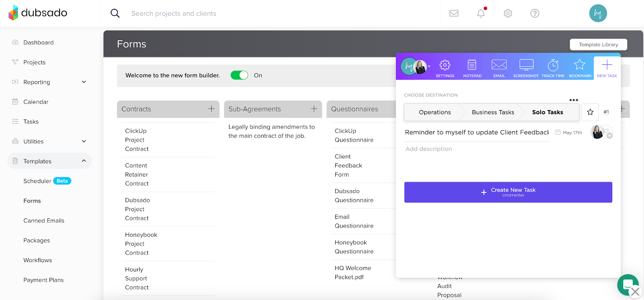644x300 pixels.
Task: Open the notifications bell
Action: pos(481,13)
